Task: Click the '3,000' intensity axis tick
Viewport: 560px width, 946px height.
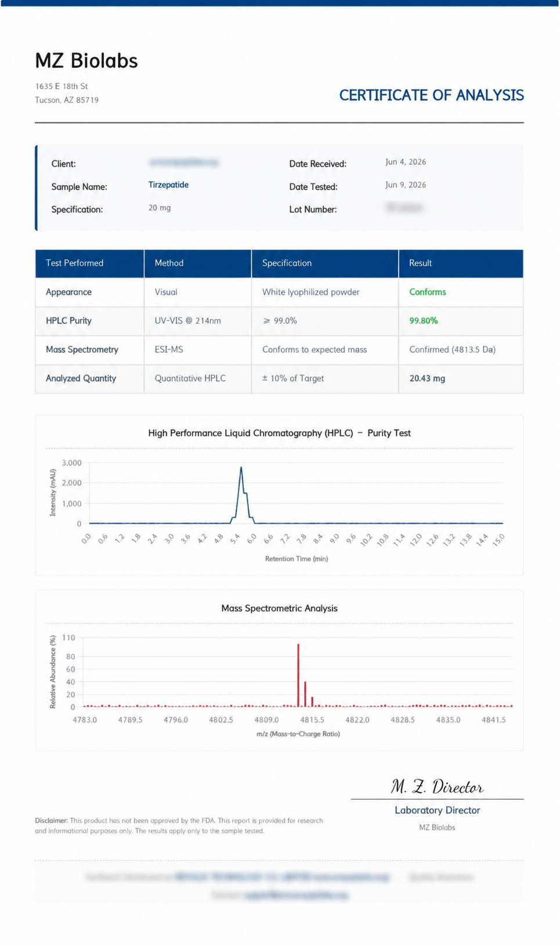Action: click(x=72, y=463)
